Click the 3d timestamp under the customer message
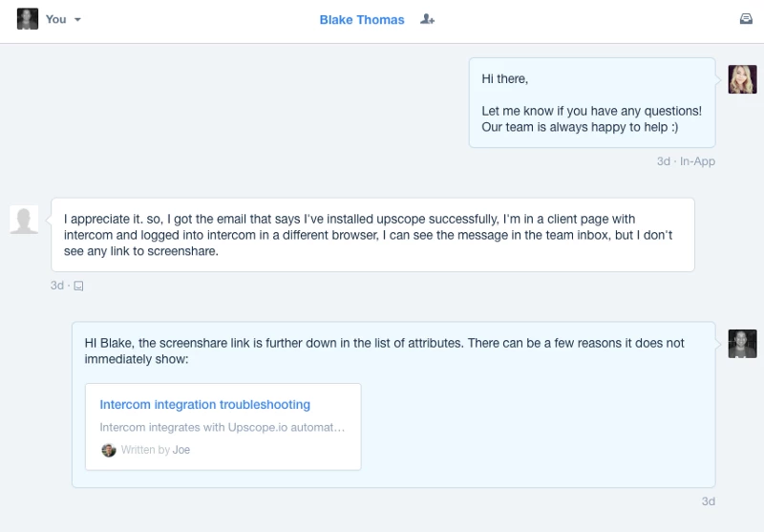The width and height of the screenshot is (764, 532). point(57,286)
